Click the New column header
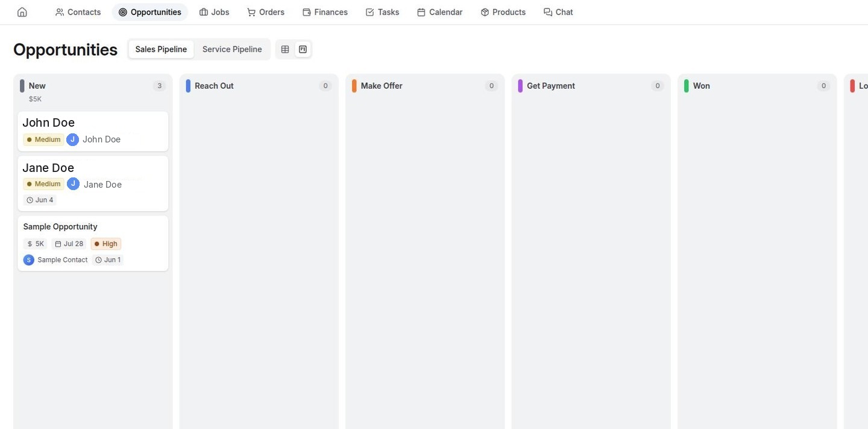Screen dimensions: 868x429 pos(37,86)
